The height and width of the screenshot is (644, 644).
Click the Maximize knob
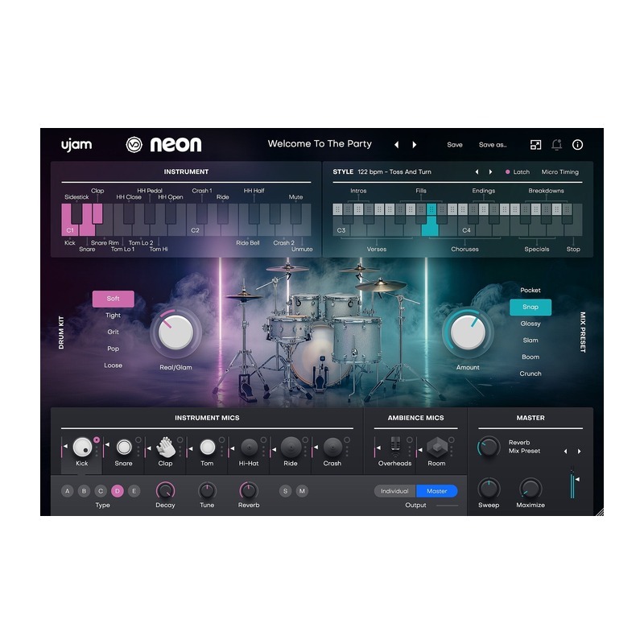[530, 489]
